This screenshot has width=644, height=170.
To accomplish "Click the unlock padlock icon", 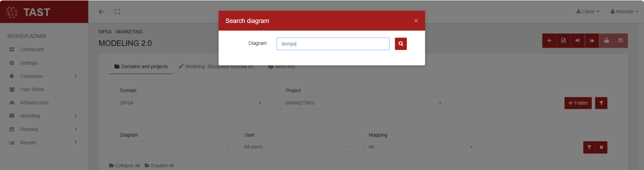I will pos(606,41).
